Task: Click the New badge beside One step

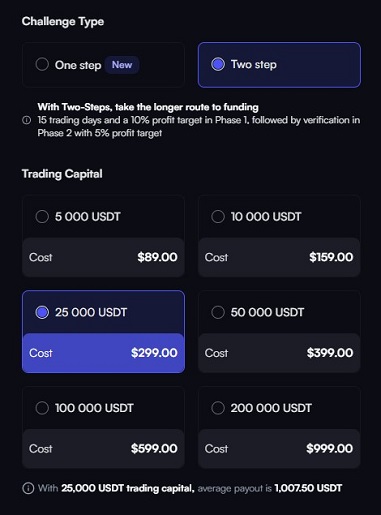Action: pos(122,65)
